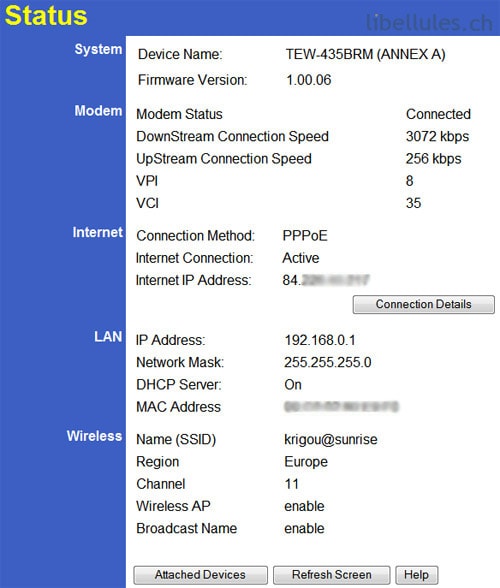Select the Wireless section label
The image size is (500, 588).
pyautogui.click(x=95, y=436)
